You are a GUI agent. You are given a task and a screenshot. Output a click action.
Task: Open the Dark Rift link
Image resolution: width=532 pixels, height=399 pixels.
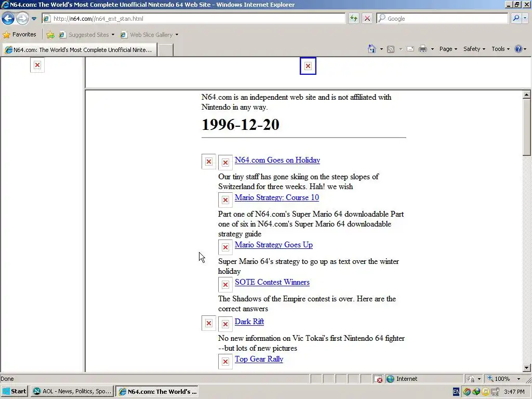pos(249,322)
